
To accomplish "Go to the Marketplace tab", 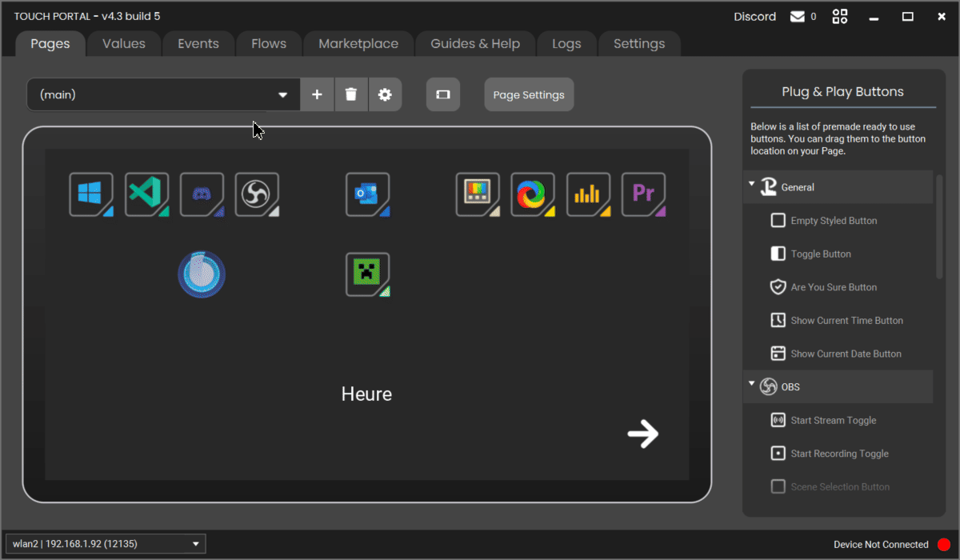I will pyautogui.click(x=358, y=44).
